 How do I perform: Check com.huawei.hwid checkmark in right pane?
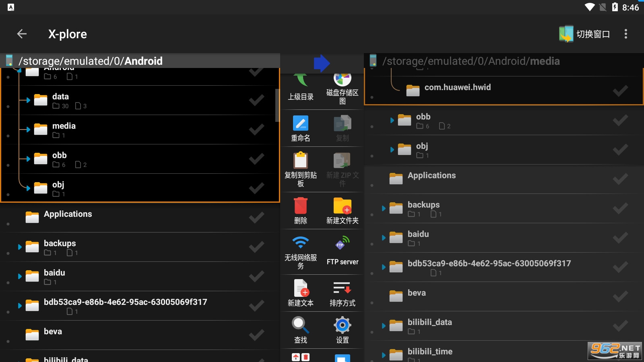tap(620, 91)
